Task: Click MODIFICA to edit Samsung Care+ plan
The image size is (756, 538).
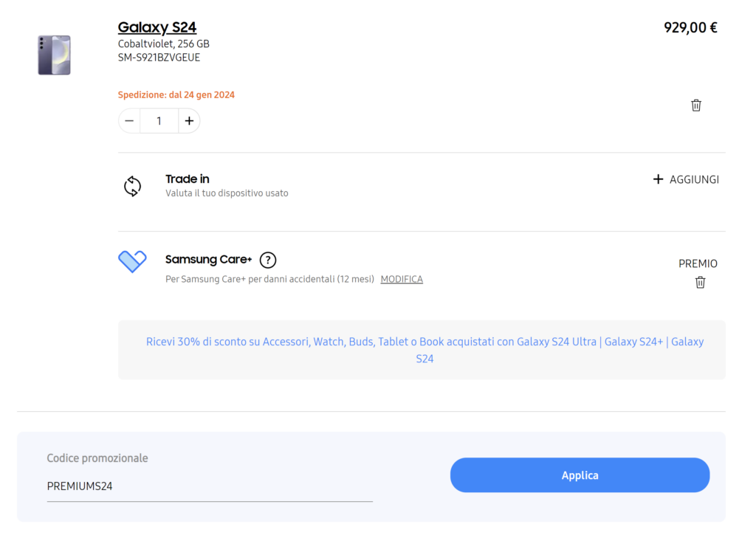Action: (402, 279)
